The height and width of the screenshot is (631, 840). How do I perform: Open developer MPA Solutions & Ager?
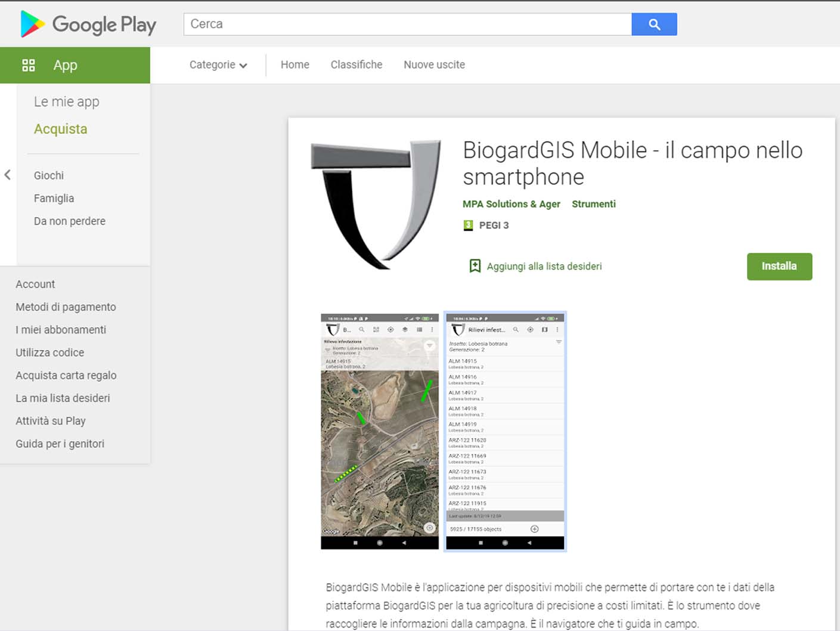click(512, 204)
